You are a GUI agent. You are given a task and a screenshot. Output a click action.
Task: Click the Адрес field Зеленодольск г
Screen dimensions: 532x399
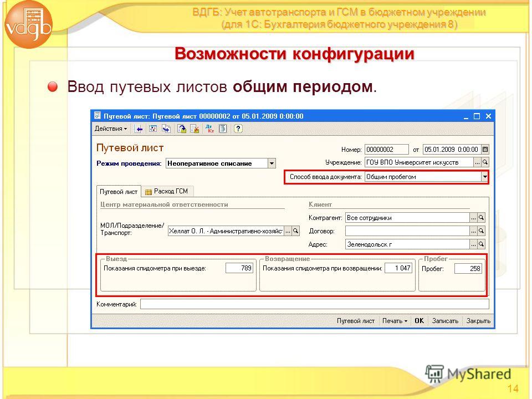[x=407, y=244]
